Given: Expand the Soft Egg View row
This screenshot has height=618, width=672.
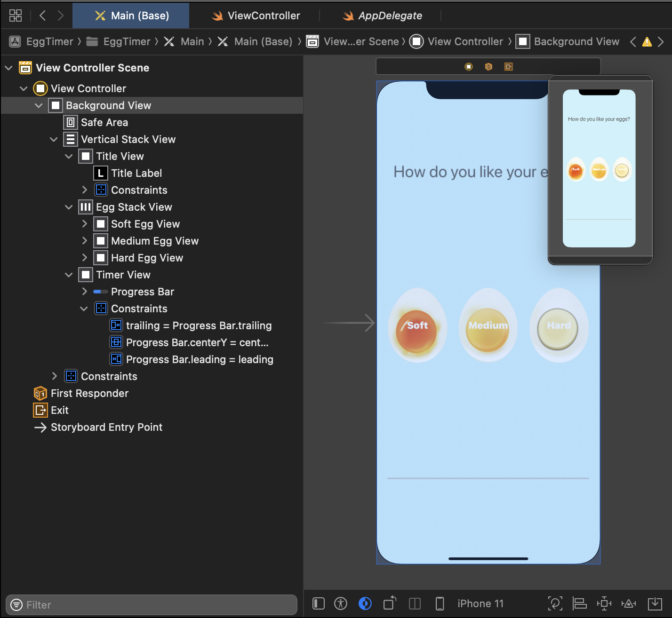Looking at the screenshot, I should (84, 224).
